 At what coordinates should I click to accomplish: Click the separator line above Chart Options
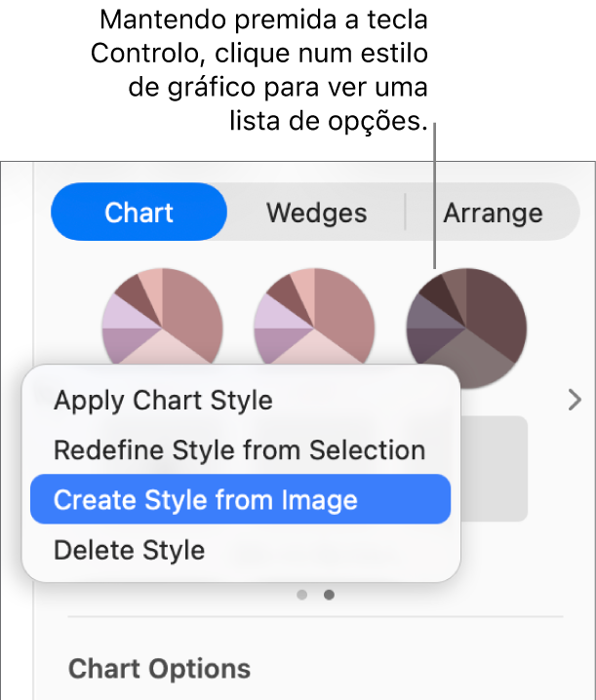tap(315, 616)
